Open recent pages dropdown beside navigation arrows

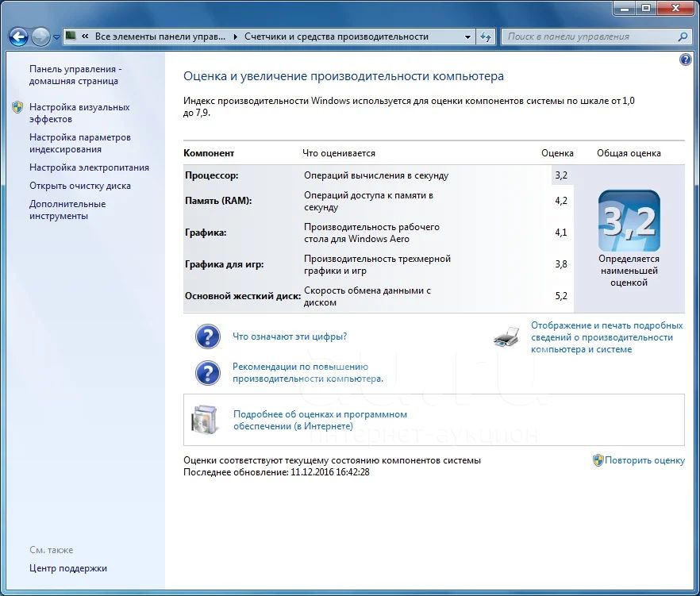click(56, 37)
